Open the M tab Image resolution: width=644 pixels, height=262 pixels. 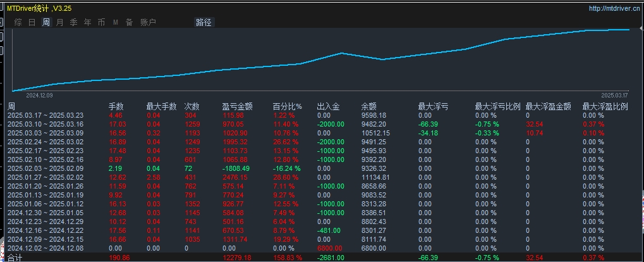[116, 22]
